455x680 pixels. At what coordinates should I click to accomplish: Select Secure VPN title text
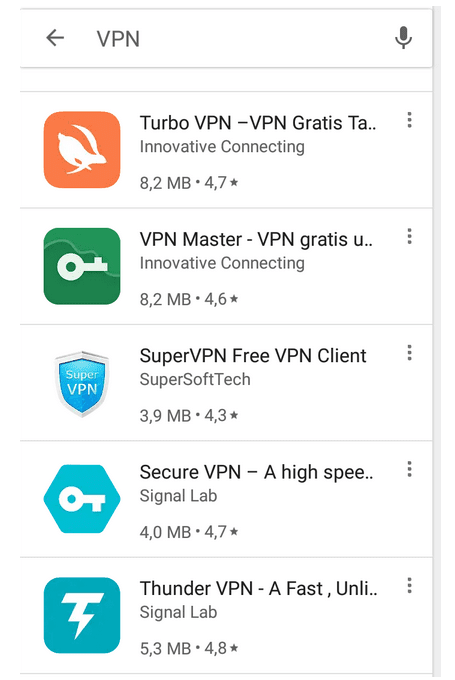(x=256, y=472)
